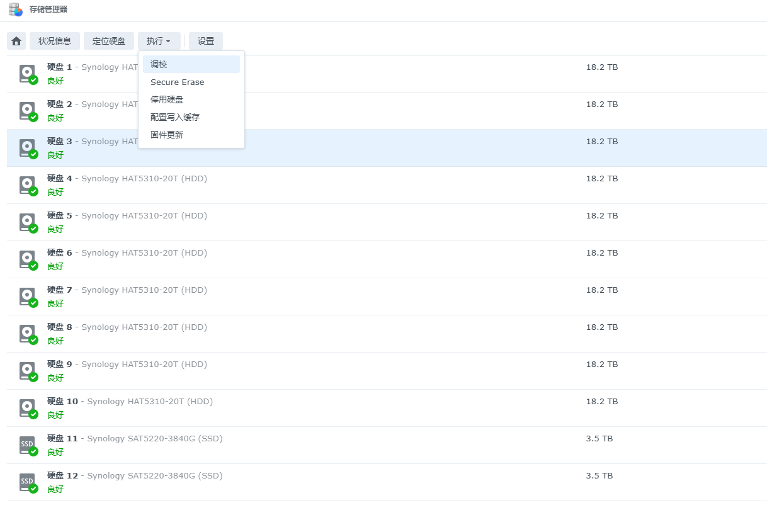
Task: Choose 停用硬盘 from the menu
Action: 191,99
